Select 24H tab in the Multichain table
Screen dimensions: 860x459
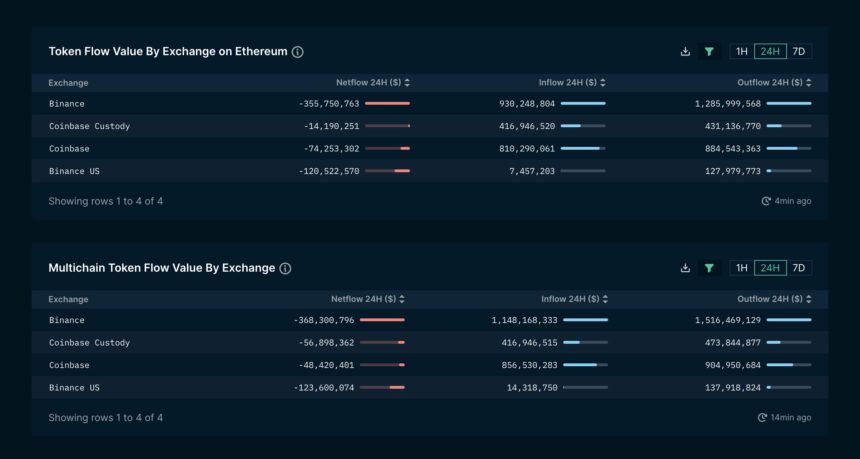point(770,268)
